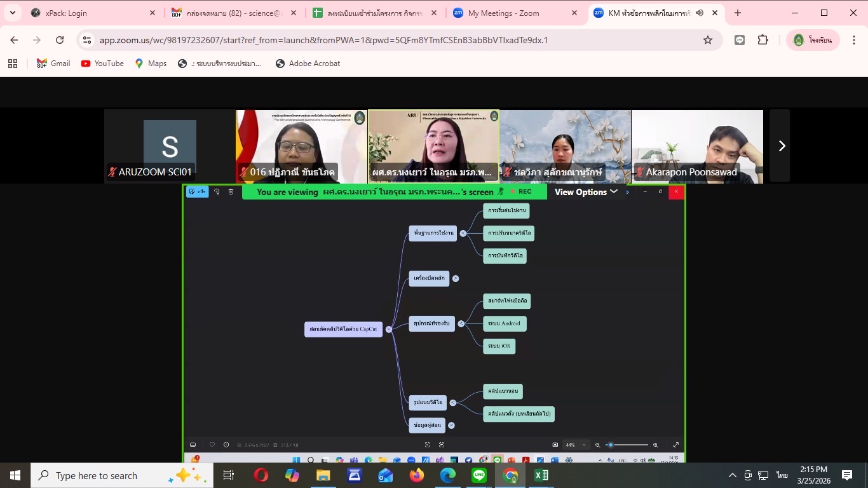The image size is (868, 488).
Task: Expand the เครื่องมือหลัก branch node
Action: [456, 278]
